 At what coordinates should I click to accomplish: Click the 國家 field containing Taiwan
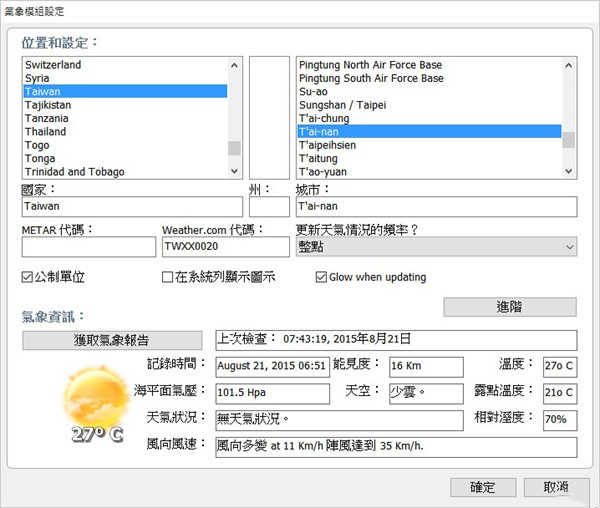[132, 207]
